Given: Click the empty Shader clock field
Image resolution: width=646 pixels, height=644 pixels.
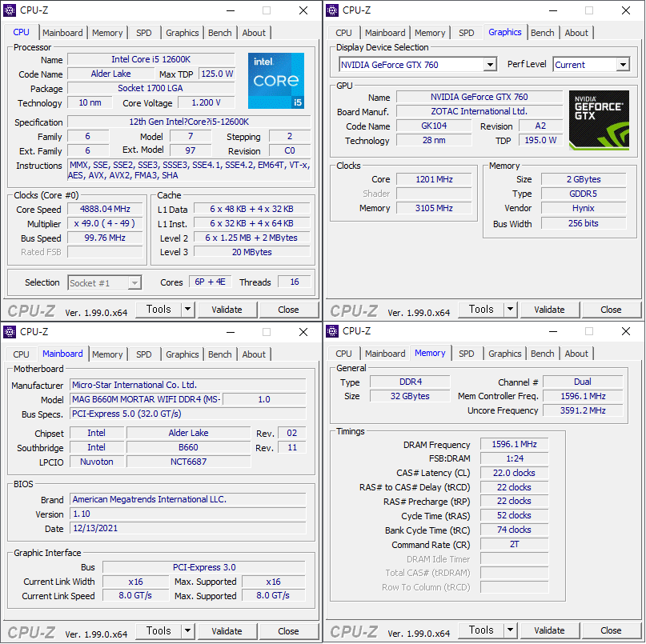Looking at the screenshot, I should 434,194.
